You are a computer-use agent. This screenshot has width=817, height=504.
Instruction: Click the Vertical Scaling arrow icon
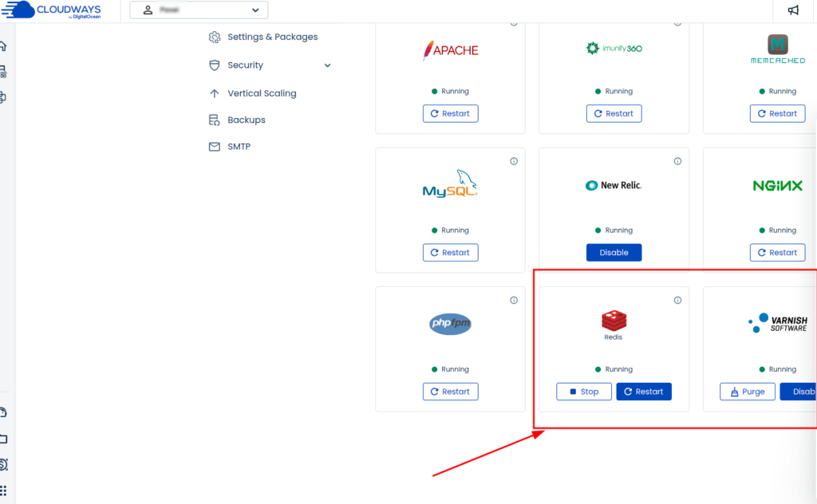[x=214, y=93]
